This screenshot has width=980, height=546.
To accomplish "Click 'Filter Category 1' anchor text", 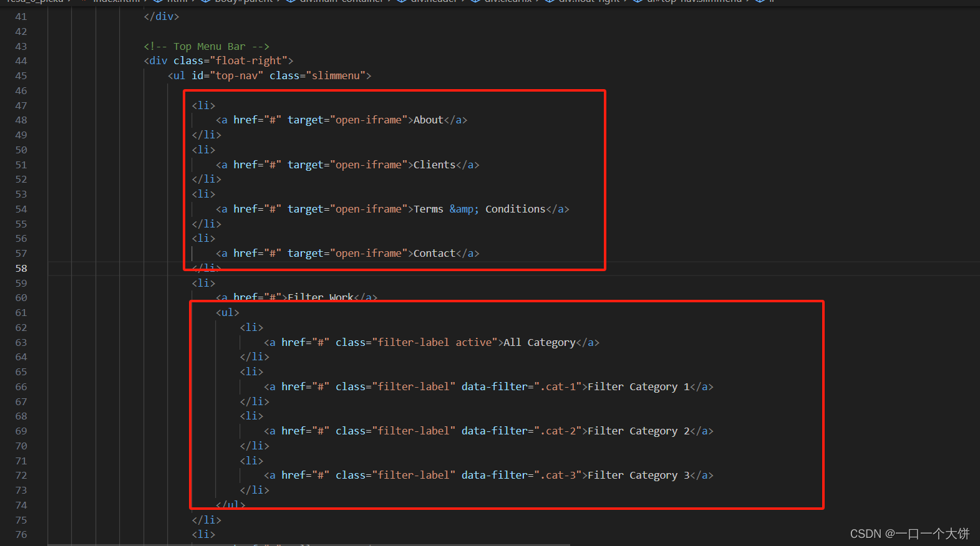I will coord(639,386).
